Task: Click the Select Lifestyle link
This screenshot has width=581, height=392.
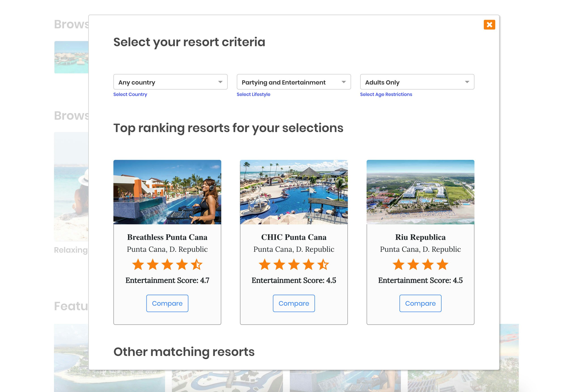Action: [x=253, y=94]
